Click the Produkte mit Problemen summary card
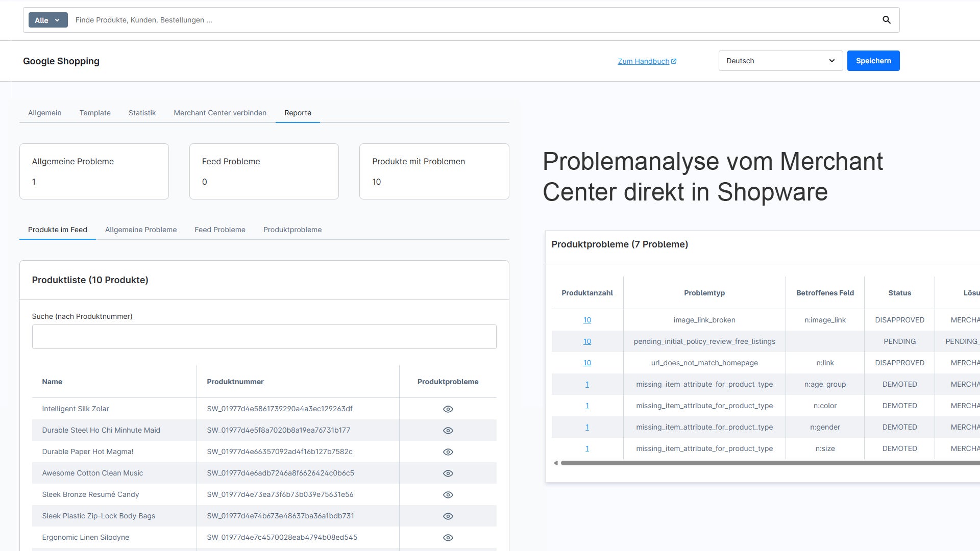980x551 pixels. coord(434,171)
